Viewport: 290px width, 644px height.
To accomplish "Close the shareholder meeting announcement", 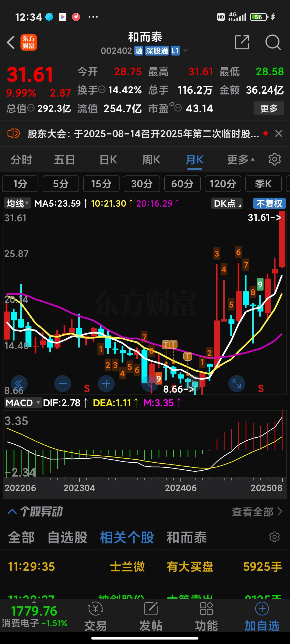I will click(x=279, y=133).
